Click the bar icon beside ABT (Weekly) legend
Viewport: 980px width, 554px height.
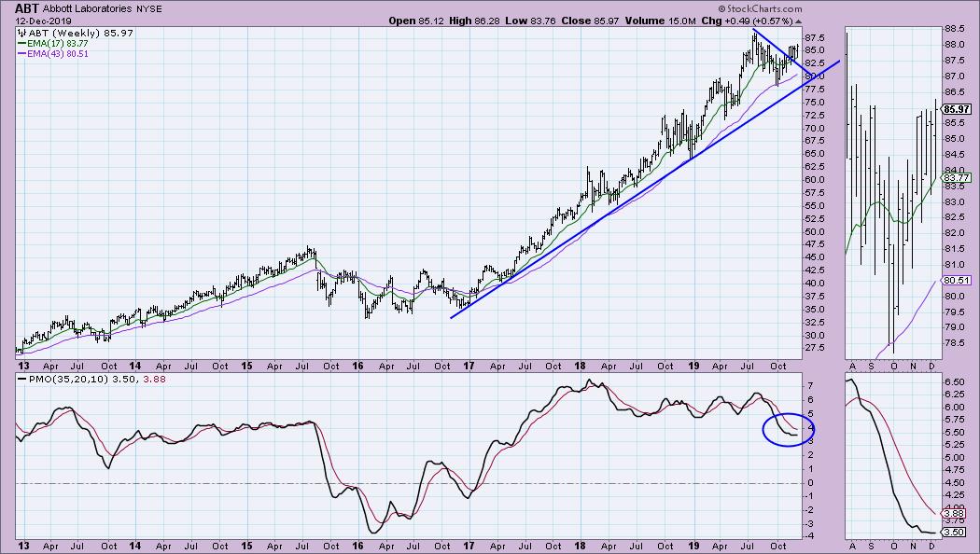tap(21, 33)
